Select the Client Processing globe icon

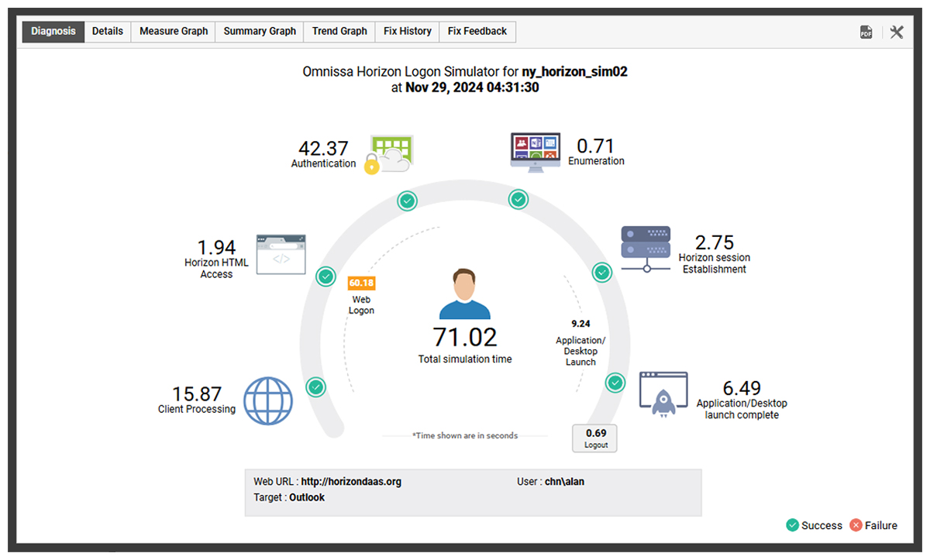click(269, 401)
